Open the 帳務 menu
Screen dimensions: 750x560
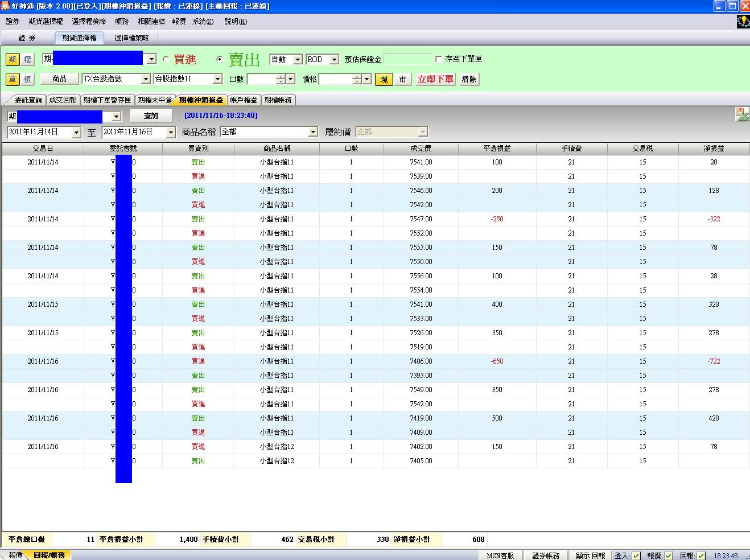[122, 22]
